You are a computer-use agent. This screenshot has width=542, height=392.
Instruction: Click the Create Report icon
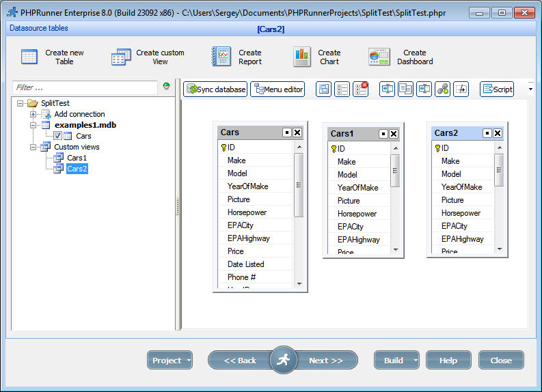[221, 57]
